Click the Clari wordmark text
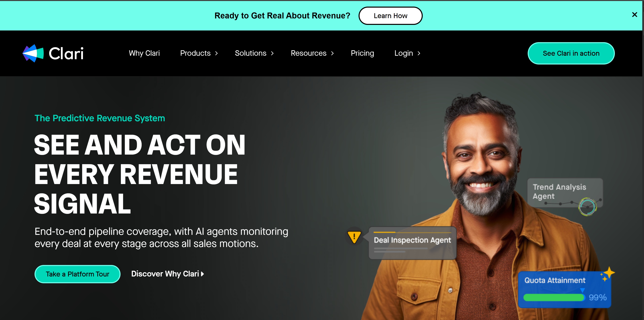This screenshot has height=320, width=644. [66, 54]
